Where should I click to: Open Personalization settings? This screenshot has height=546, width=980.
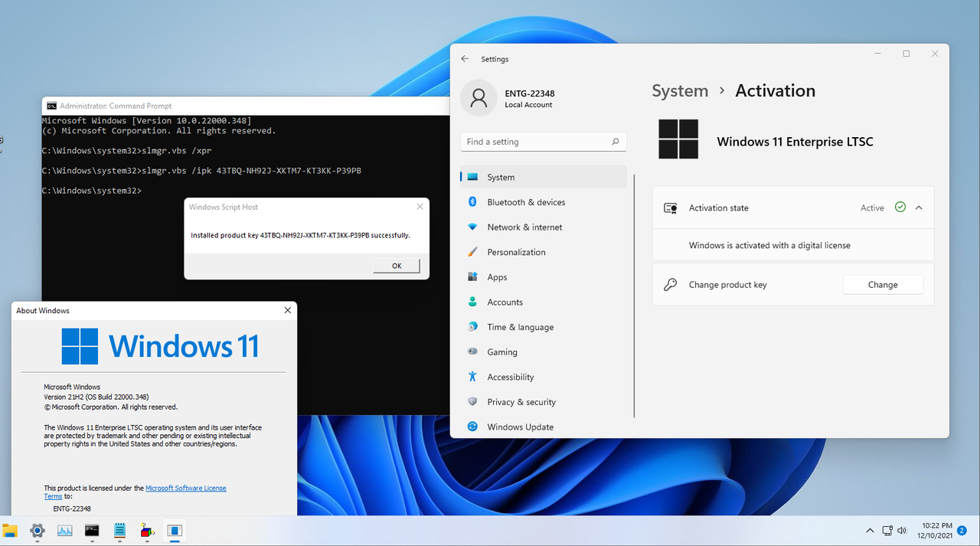tap(544, 252)
